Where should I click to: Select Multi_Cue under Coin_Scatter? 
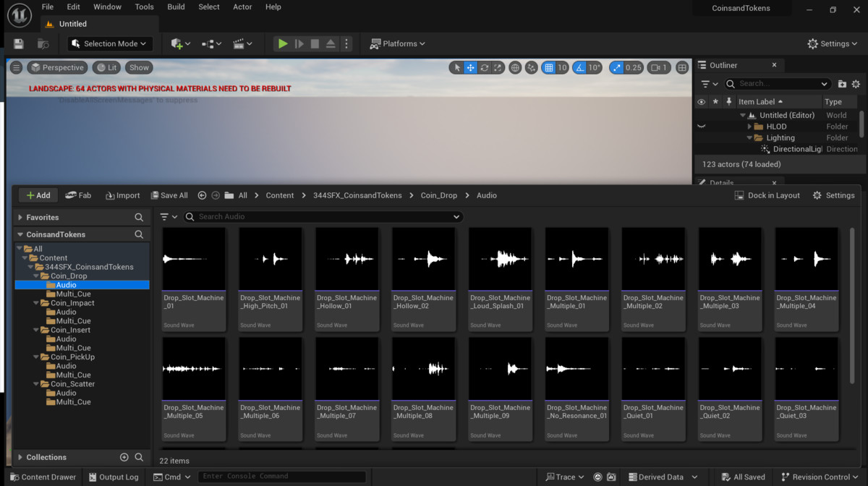point(73,402)
